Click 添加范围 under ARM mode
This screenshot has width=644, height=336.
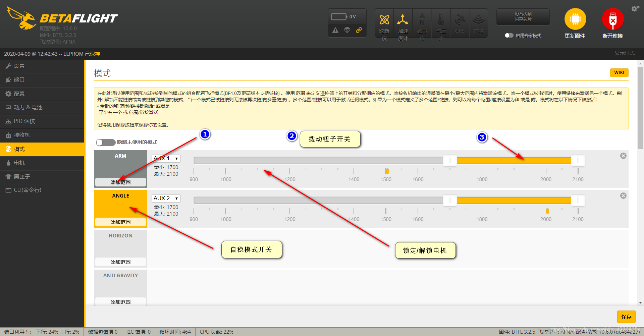[x=120, y=182]
